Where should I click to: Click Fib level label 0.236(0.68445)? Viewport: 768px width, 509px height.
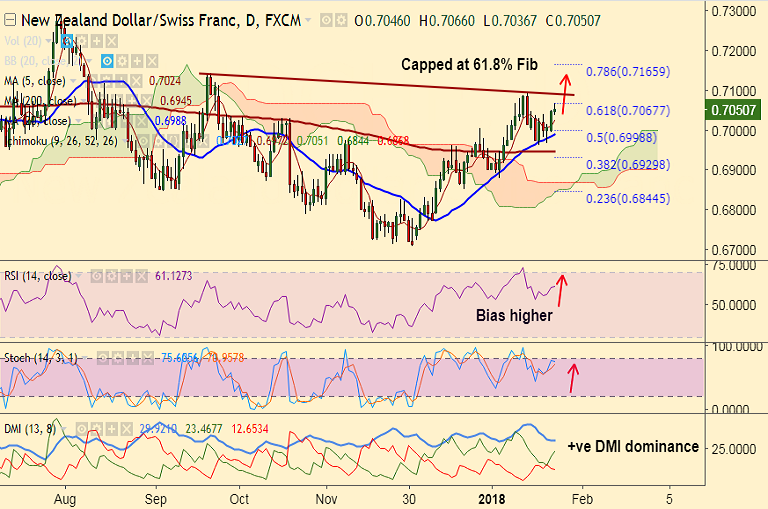point(628,198)
